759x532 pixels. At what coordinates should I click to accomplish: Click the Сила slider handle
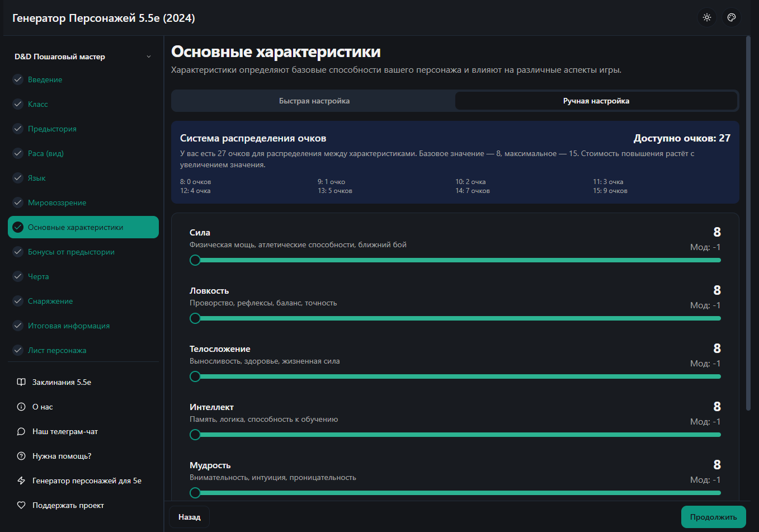pos(195,260)
